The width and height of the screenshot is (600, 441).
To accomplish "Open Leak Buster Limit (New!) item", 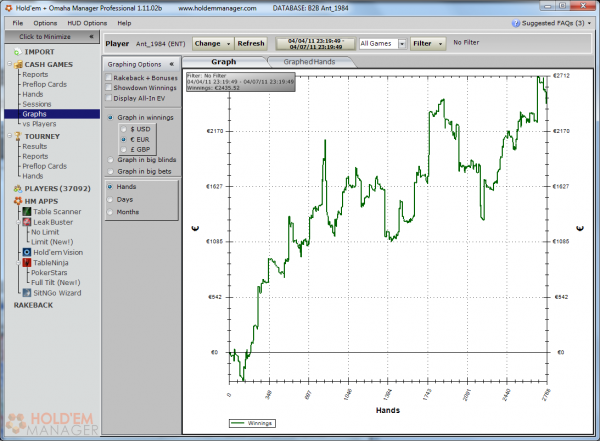I will point(52,242).
